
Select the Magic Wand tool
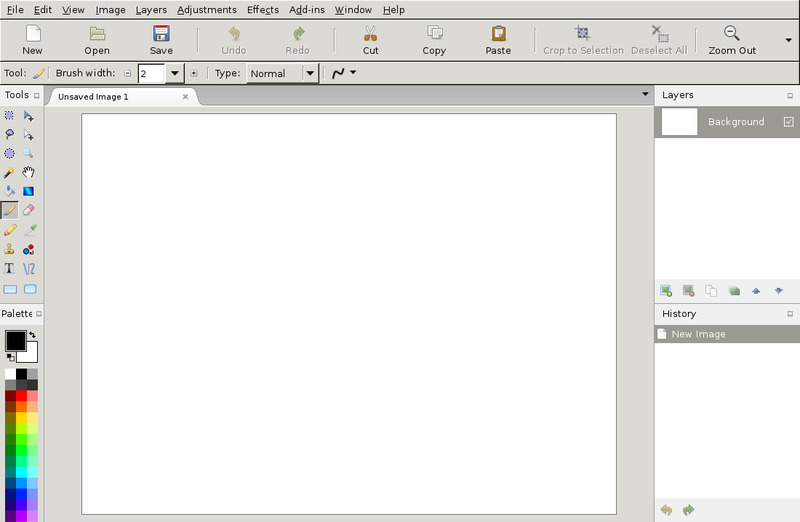click(9, 172)
